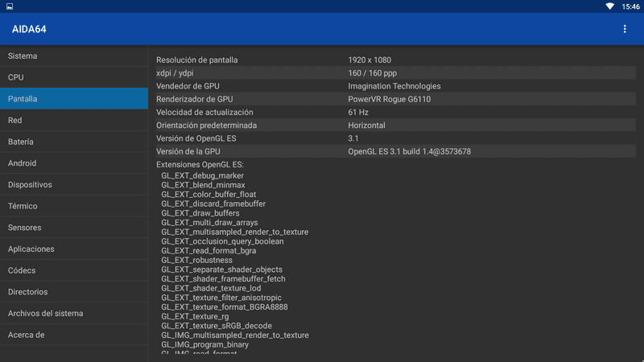Open Archivos del sistema
The height and width of the screenshot is (362, 644).
pos(74,313)
